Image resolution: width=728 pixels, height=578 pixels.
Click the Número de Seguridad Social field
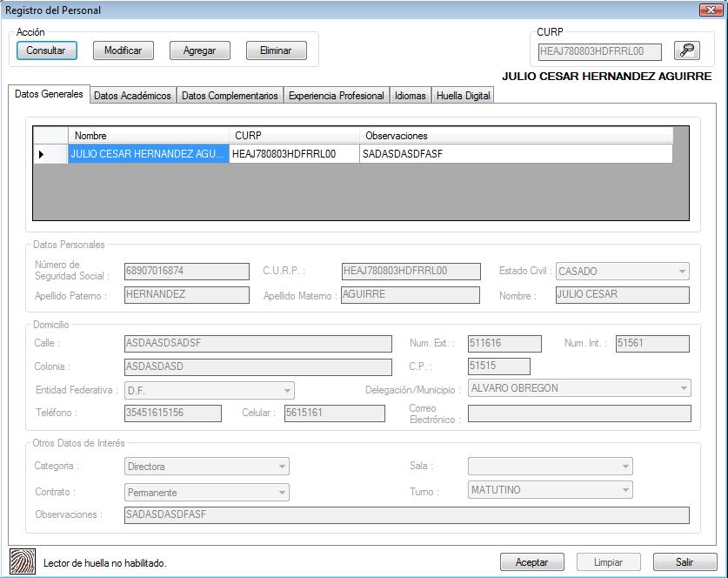click(x=187, y=272)
